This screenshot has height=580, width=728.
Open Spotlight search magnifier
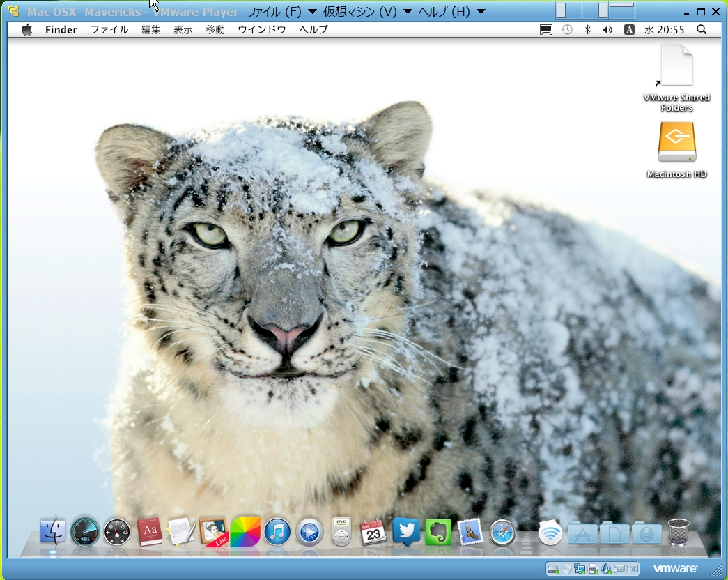click(x=702, y=30)
